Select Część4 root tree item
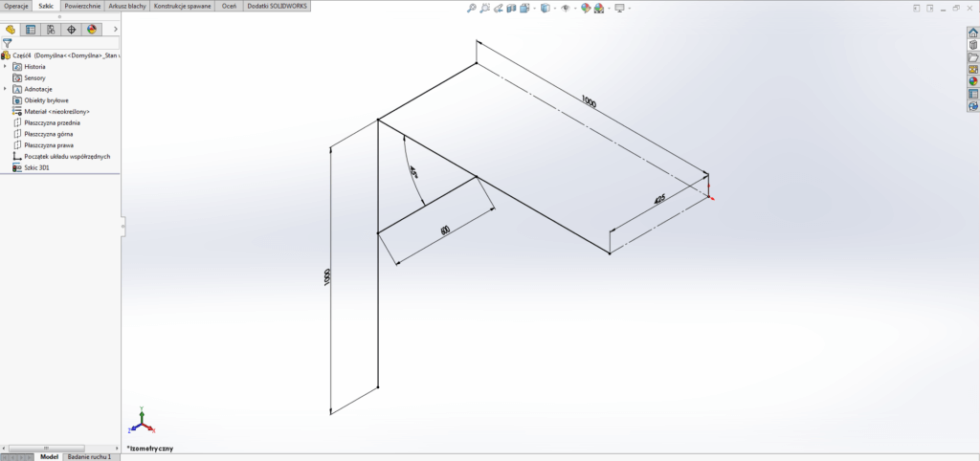This screenshot has width=980, height=461. 61,55
